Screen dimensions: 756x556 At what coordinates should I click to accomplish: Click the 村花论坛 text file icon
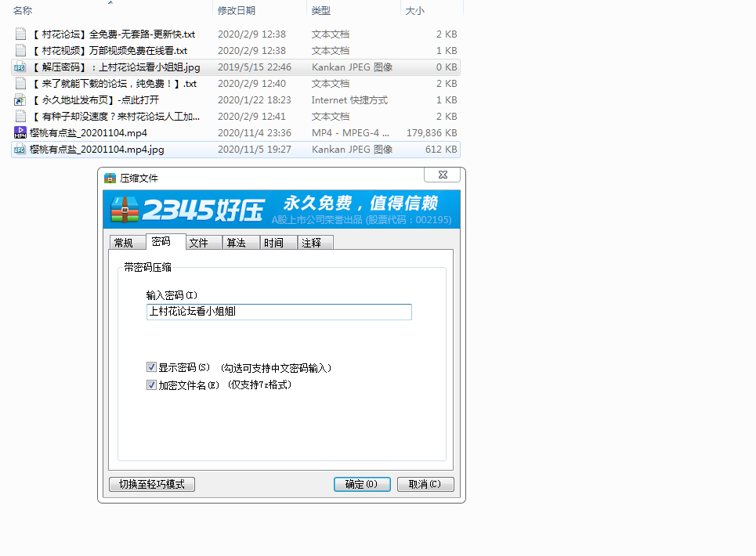tap(20, 34)
